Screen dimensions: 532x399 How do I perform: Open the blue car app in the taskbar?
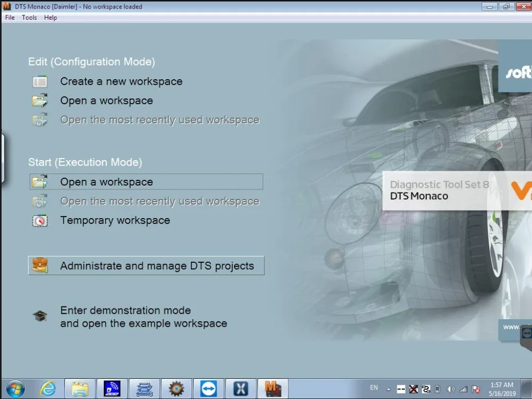coord(144,389)
